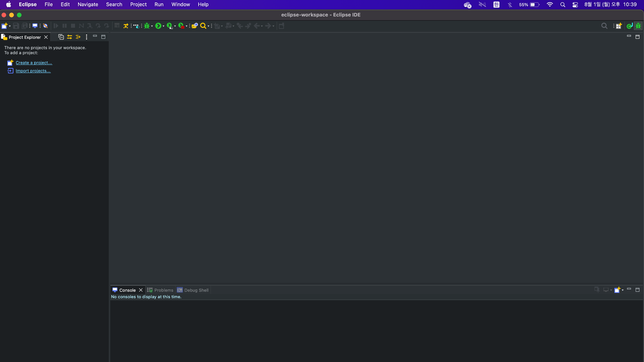Switch to the Debug Shell tab
Viewport: 644px width, 362px height.
click(x=193, y=290)
